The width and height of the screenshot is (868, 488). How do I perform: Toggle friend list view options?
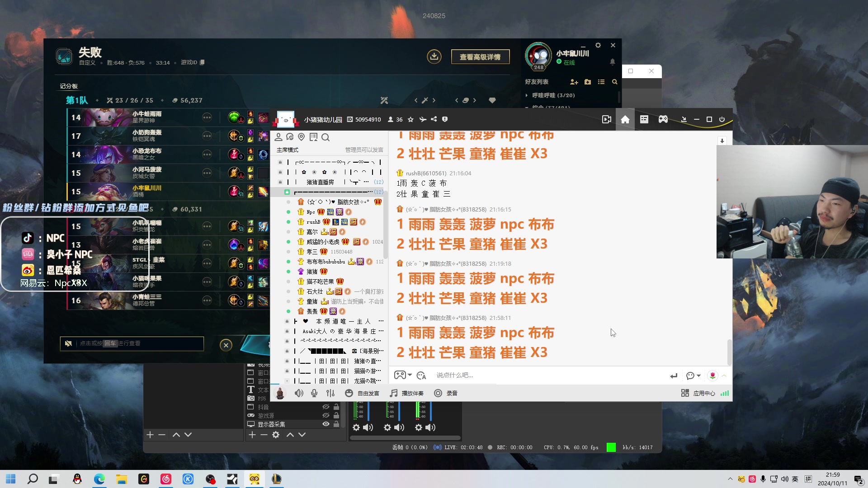pos(601,82)
